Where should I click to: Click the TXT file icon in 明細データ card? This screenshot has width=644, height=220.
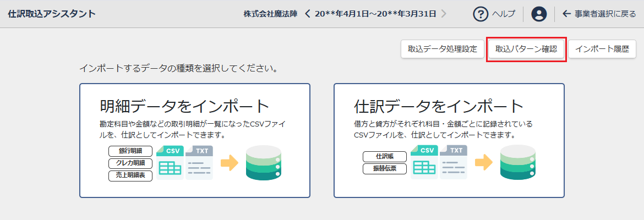[x=199, y=162]
